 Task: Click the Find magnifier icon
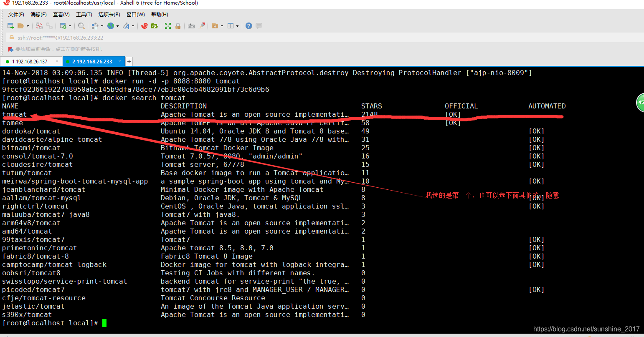tap(81, 26)
